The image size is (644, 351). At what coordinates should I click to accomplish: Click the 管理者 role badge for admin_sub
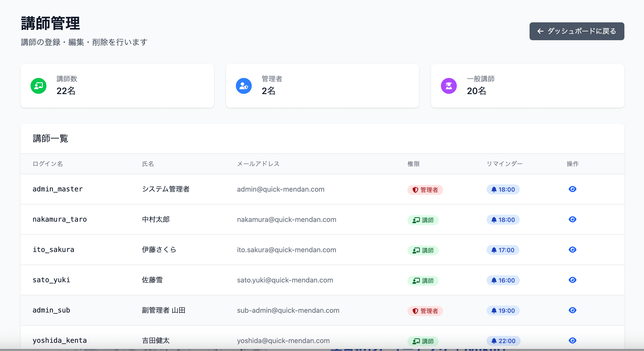(x=425, y=311)
